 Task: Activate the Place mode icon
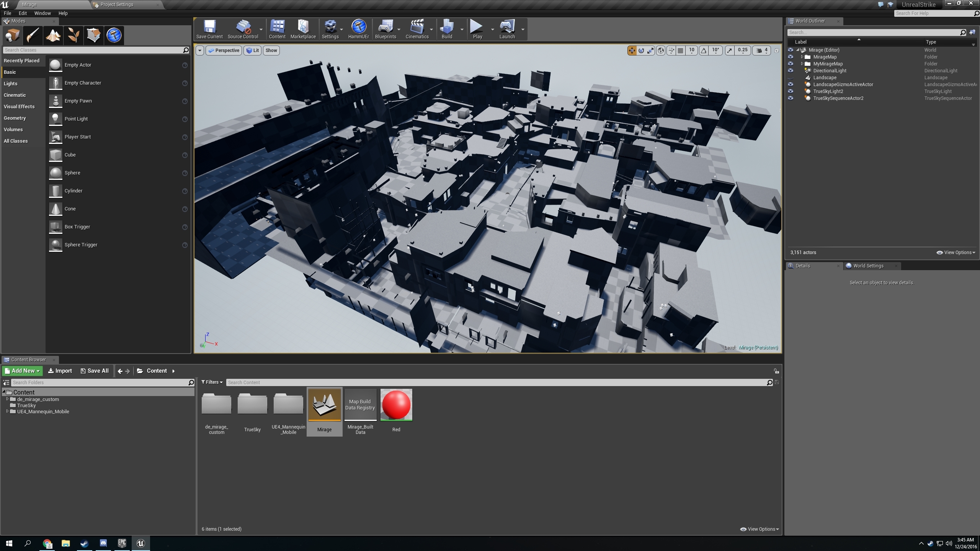tap(13, 35)
